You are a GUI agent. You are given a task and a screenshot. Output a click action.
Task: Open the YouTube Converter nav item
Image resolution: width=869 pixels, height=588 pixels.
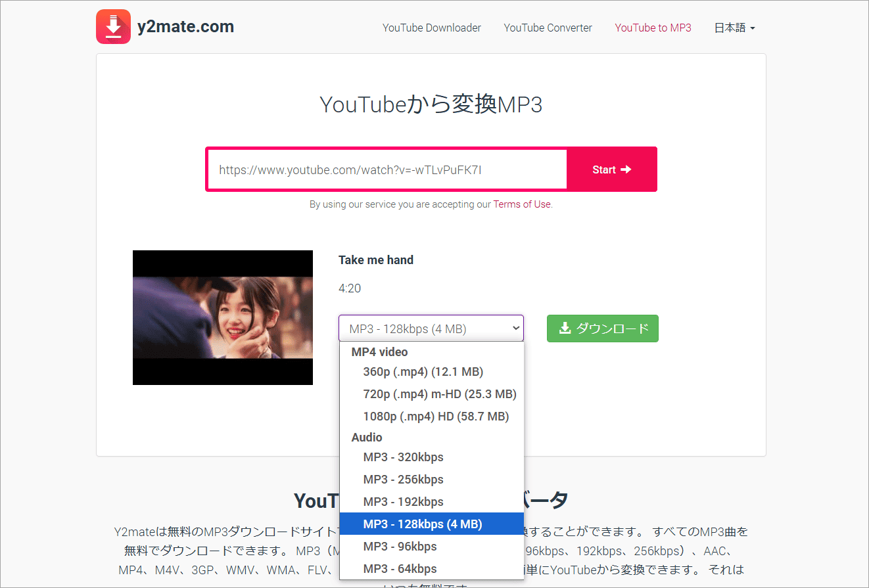[548, 28]
